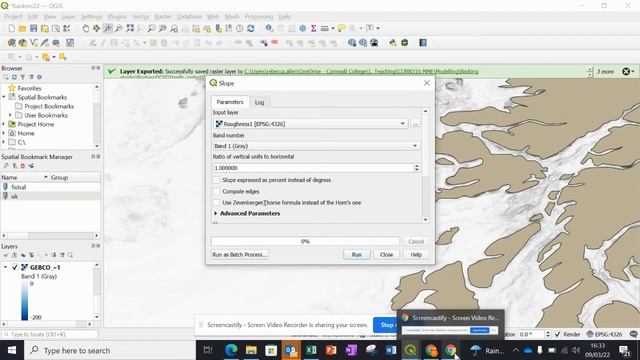The height and width of the screenshot is (360, 640).
Task: Click the Statistical Summary sigma icon
Action: 313,28
